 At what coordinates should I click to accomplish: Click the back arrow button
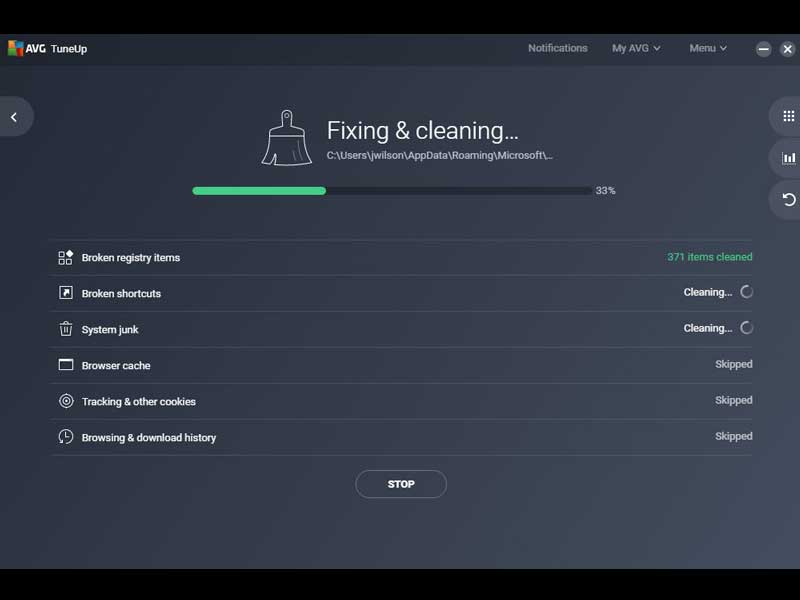14,117
